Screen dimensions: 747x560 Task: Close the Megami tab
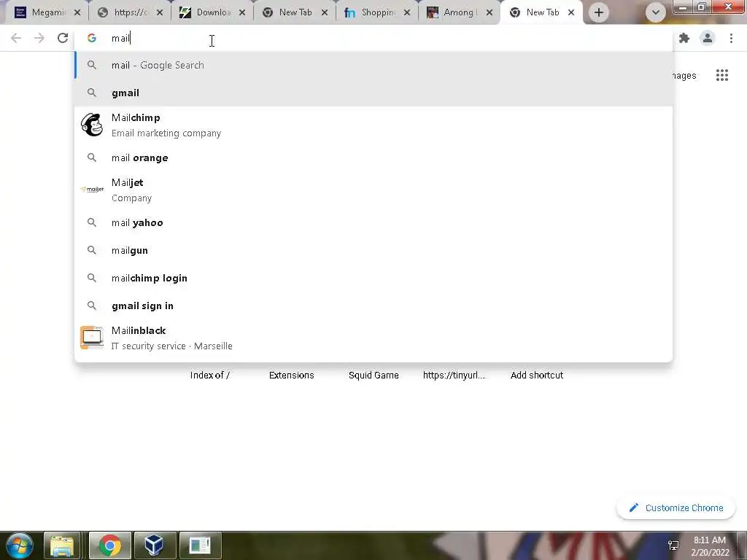(x=77, y=13)
